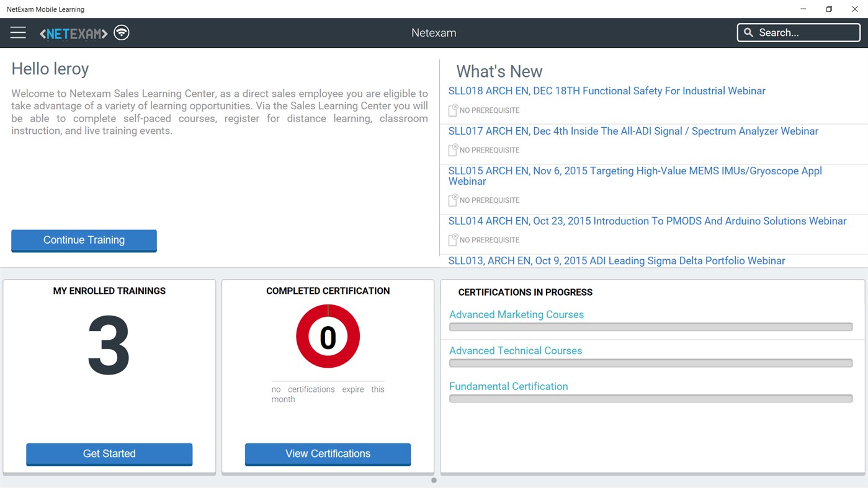
Task: Click Get Started under My Enrolled Trainings
Action: coord(109,454)
